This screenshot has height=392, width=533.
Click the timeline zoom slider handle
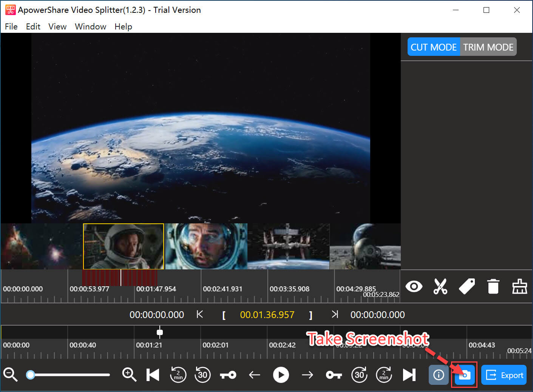point(31,375)
